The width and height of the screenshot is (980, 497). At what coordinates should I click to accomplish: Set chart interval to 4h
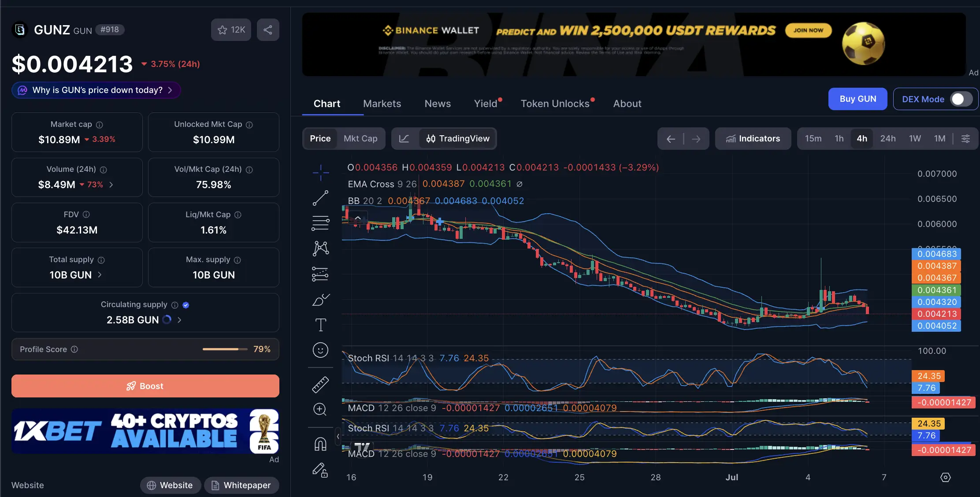pos(862,139)
